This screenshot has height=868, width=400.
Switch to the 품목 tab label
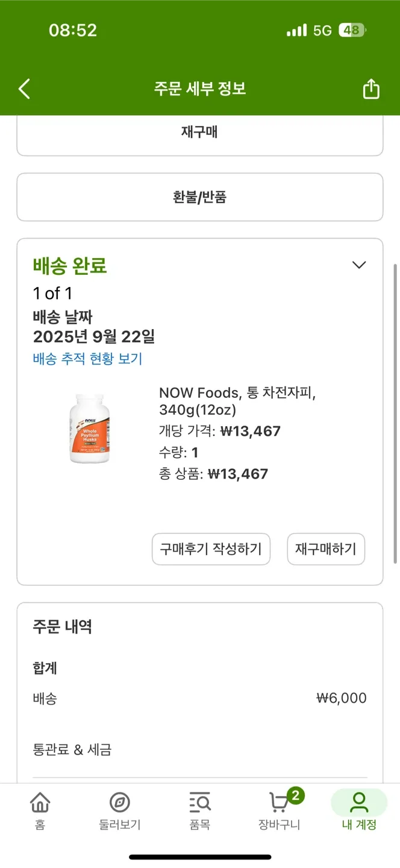point(199,825)
